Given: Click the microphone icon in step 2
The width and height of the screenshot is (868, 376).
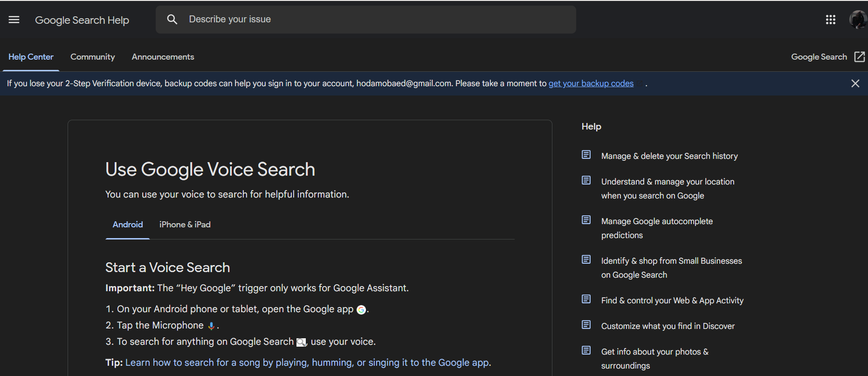Looking at the screenshot, I should pyautogui.click(x=211, y=326).
